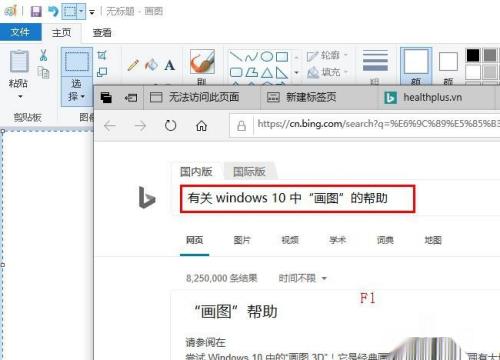Open the 轮廓 outline dropdown

(327, 55)
